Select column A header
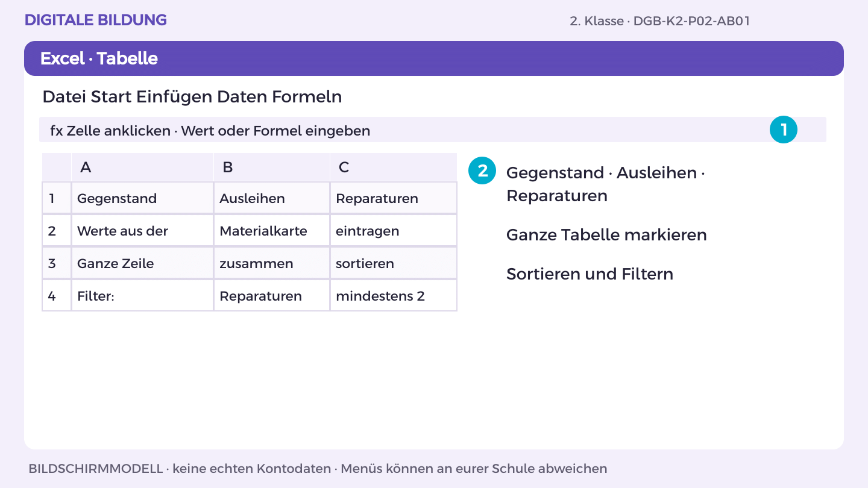This screenshot has width=868, height=488. click(x=142, y=167)
